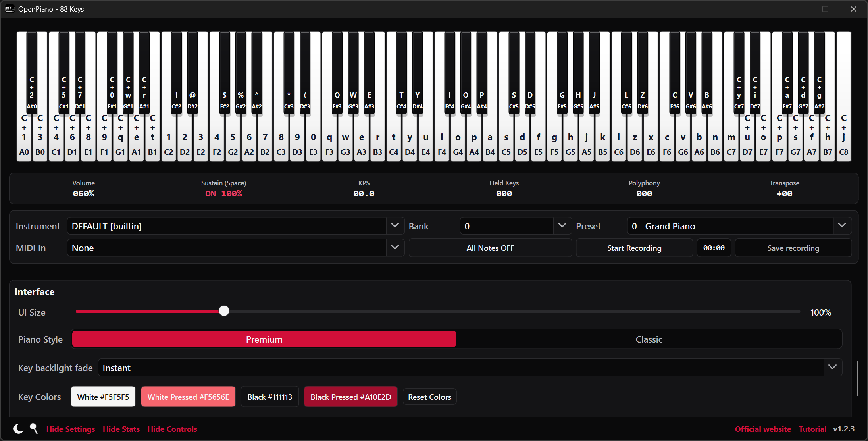
Task: Click the KPS 00.0 value
Action: pyautogui.click(x=364, y=194)
